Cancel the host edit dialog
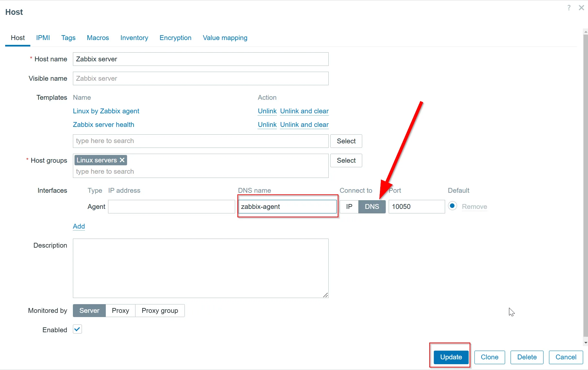This screenshot has width=588, height=370. click(566, 357)
